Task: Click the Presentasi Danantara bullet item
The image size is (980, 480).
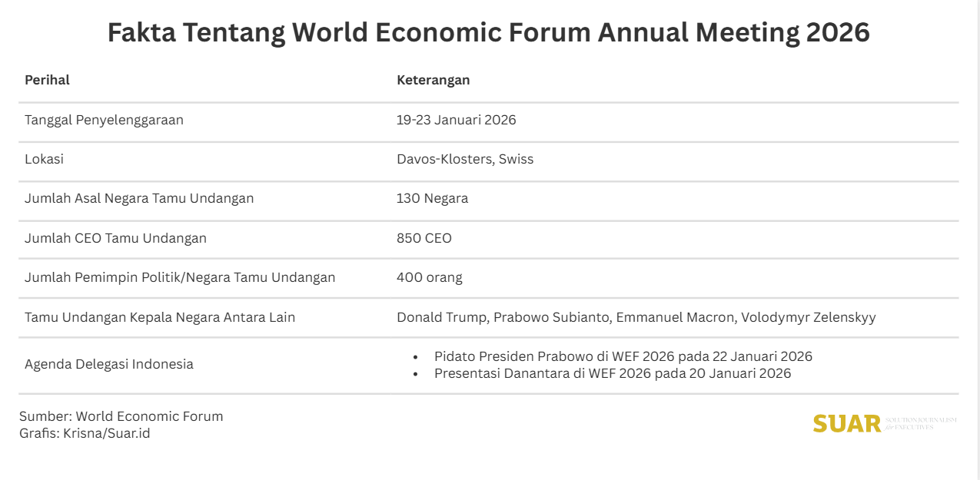Action: pyautogui.click(x=612, y=373)
